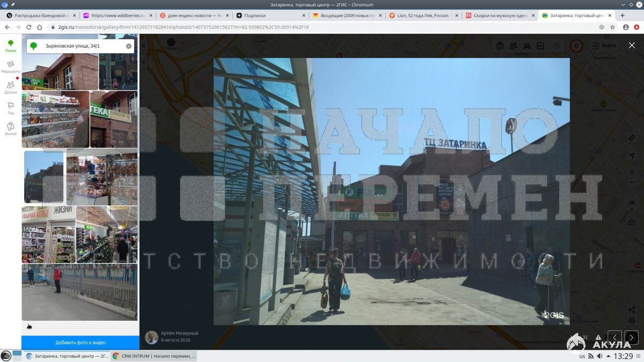Switch to the Подписки tab
The image size is (644, 362).
coord(270,16)
